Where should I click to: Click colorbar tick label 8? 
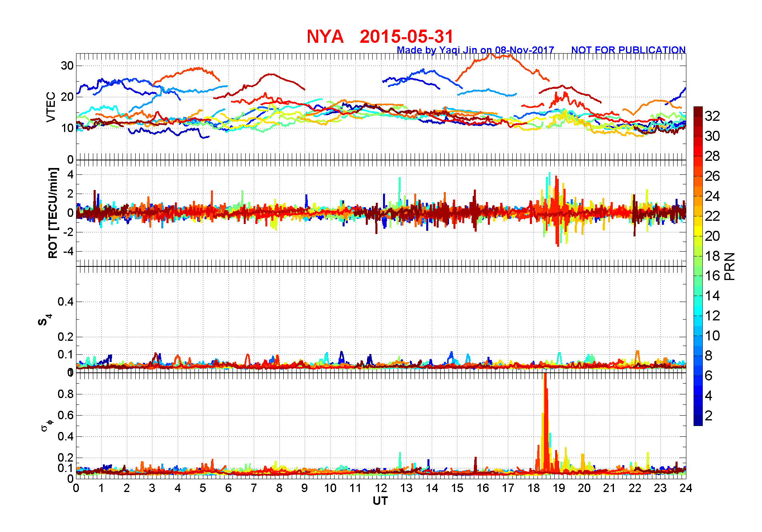coord(708,356)
